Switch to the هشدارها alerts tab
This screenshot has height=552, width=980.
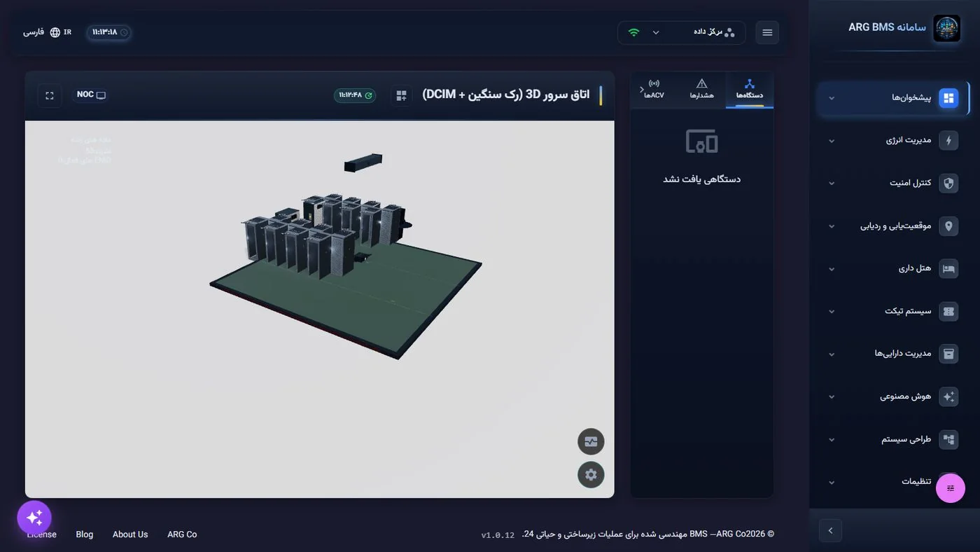[701, 90]
